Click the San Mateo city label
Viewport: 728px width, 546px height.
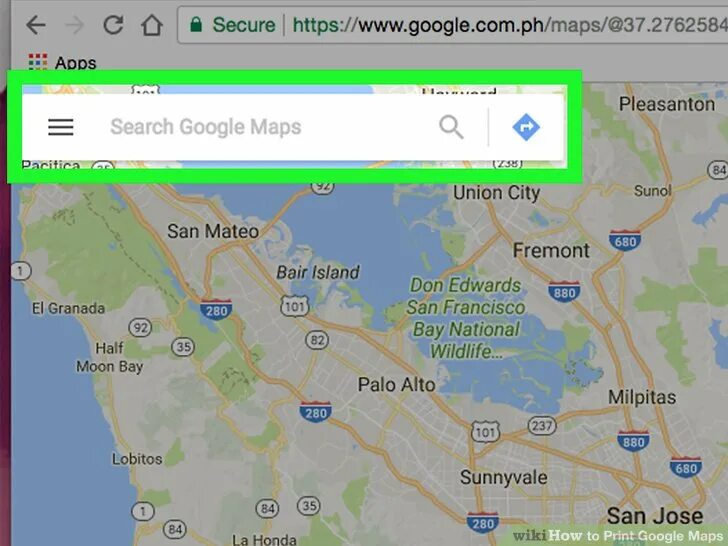[x=213, y=231]
